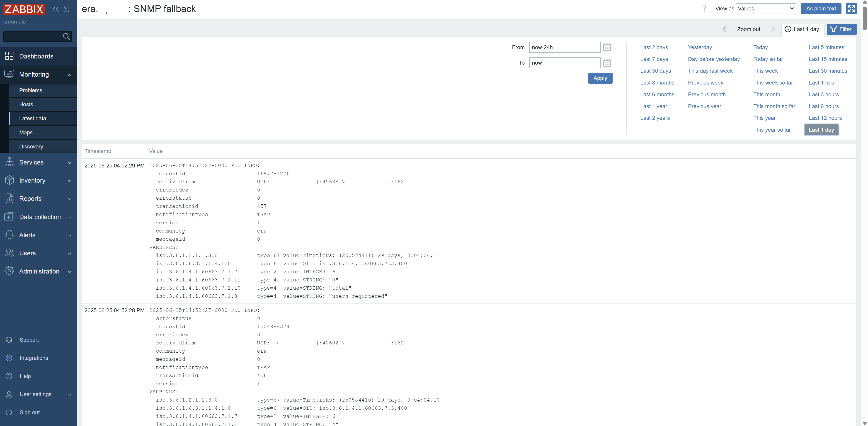Click the sidebar hide icon next to logo

coord(66,9)
